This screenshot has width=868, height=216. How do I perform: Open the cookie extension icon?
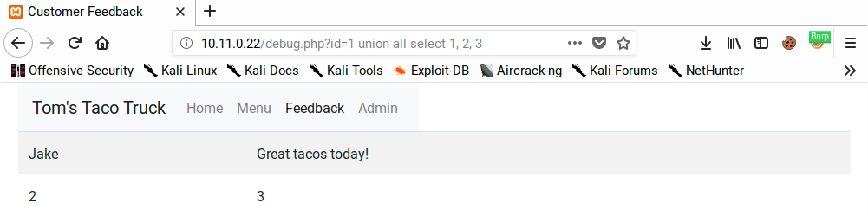pyautogui.click(x=789, y=43)
